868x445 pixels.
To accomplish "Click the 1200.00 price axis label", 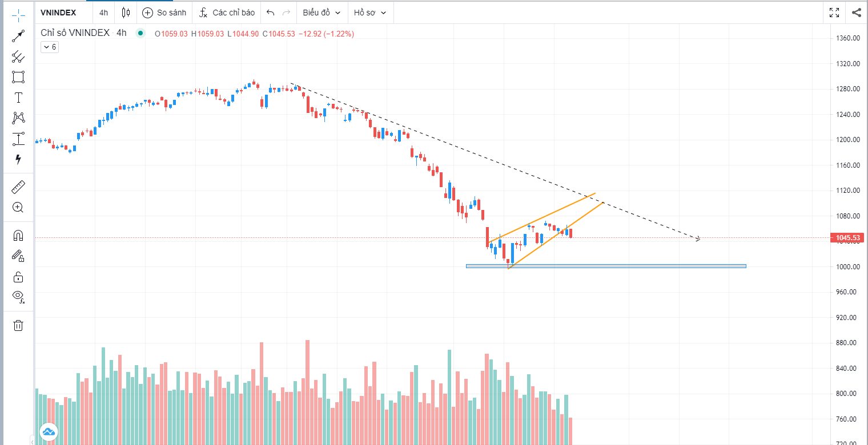I will tap(848, 140).
